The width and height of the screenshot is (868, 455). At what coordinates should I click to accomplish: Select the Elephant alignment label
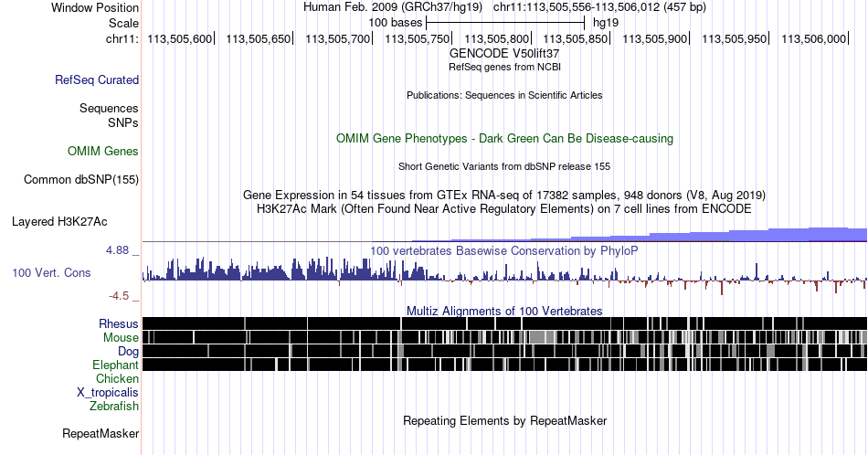pyautogui.click(x=116, y=365)
